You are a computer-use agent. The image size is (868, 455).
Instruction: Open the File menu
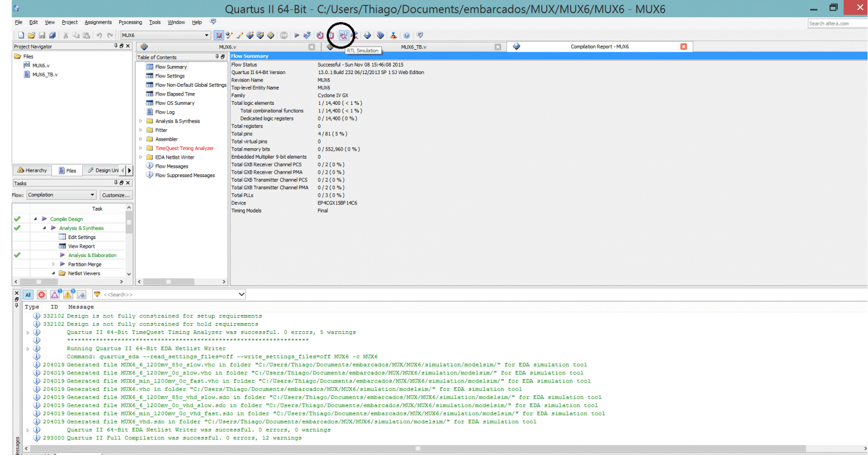[x=19, y=22]
